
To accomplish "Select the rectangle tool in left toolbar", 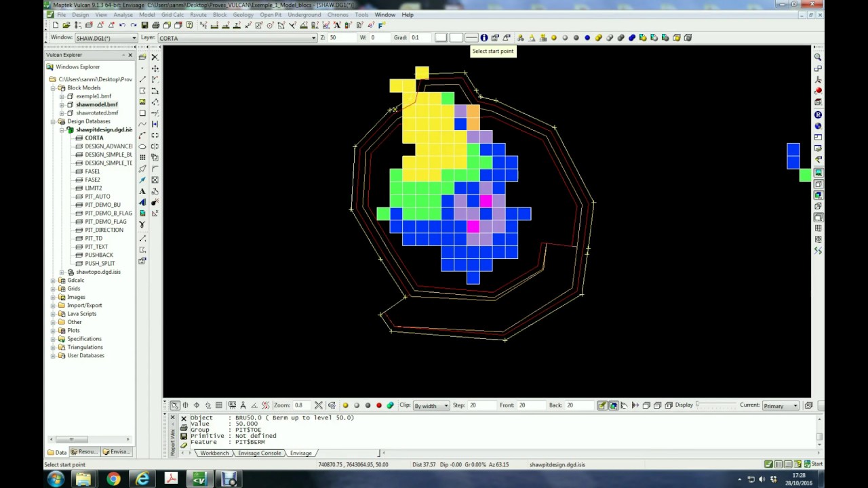I will coord(142,113).
